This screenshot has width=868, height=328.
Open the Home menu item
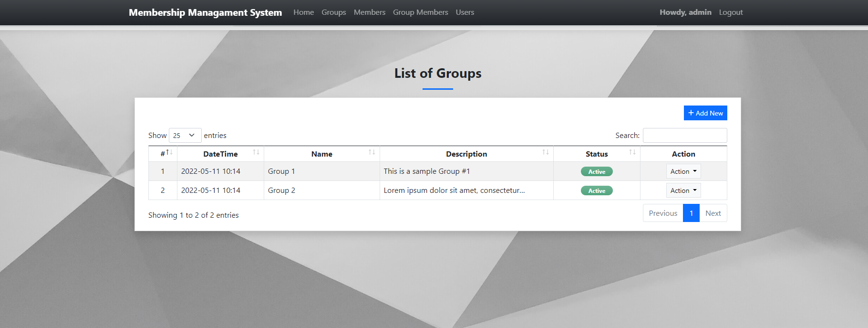click(303, 12)
